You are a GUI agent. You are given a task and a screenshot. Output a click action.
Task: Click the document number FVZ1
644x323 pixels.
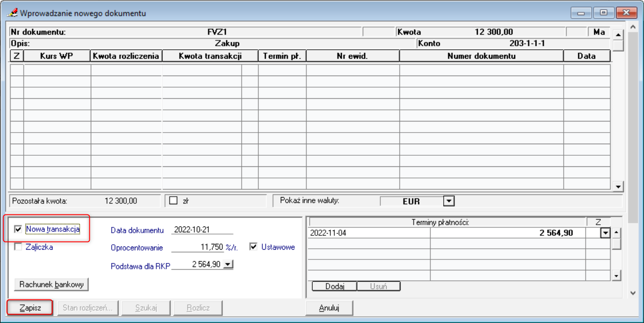tap(217, 32)
